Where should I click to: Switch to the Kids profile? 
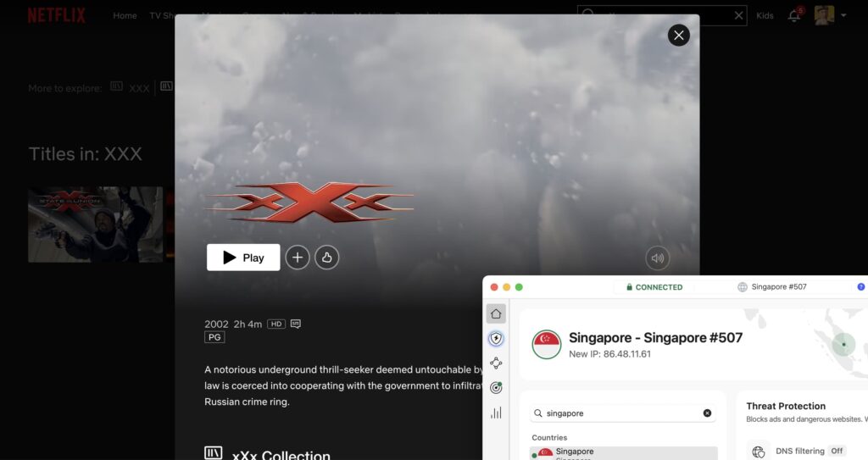(765, 15)
